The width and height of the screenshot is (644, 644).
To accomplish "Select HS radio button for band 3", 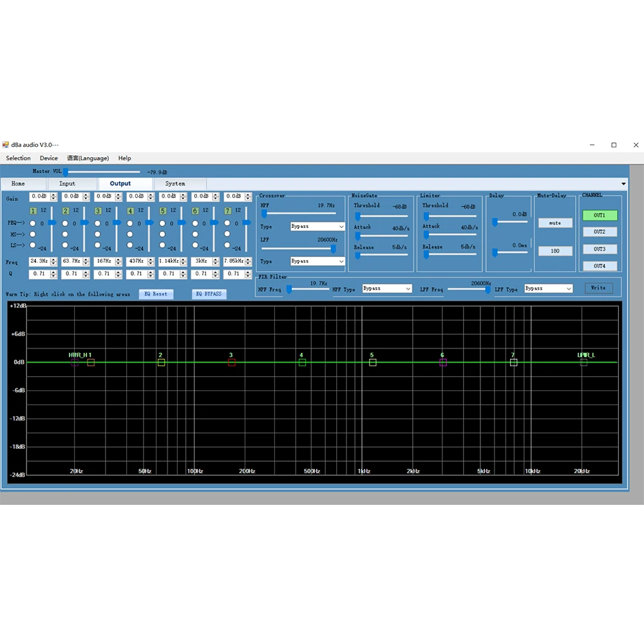I will (x=98, y=234).
